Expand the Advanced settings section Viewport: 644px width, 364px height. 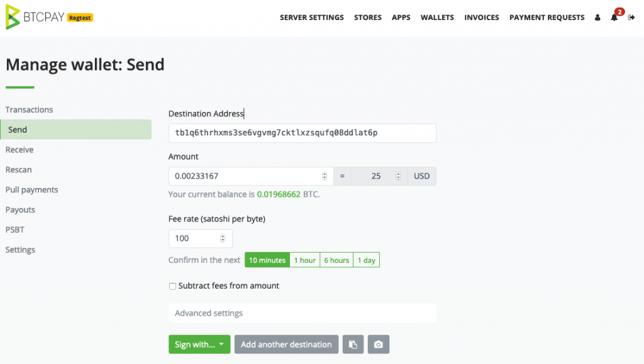click(303, 313)
